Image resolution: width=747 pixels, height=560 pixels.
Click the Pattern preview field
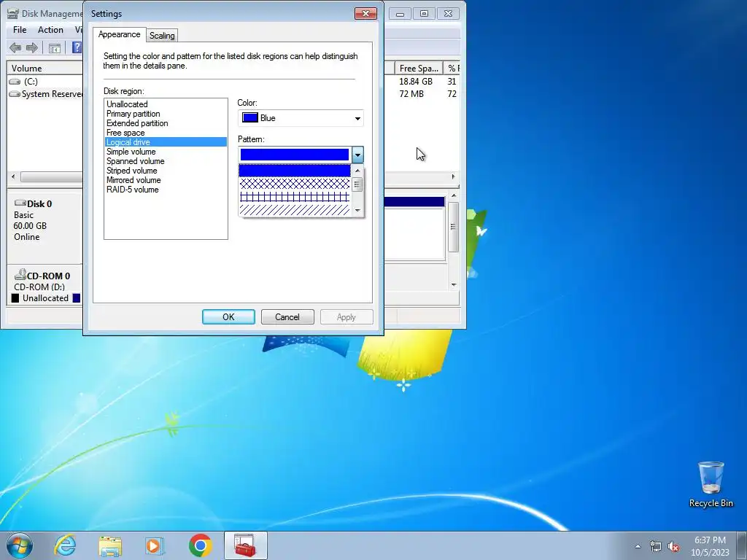295,155
